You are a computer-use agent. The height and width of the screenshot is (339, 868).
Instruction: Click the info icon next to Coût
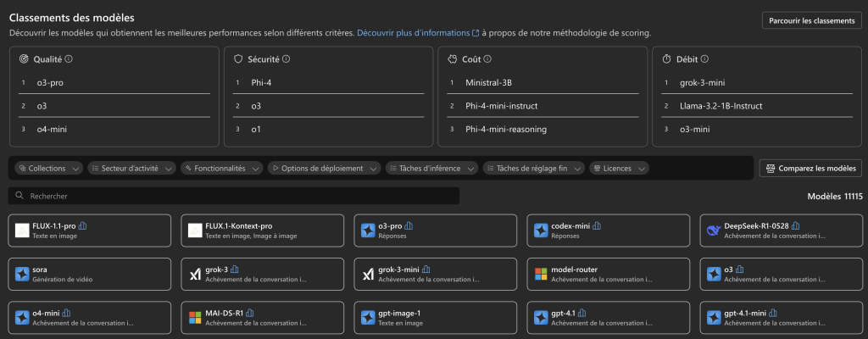pyautogui.click(x=487, y=58)
